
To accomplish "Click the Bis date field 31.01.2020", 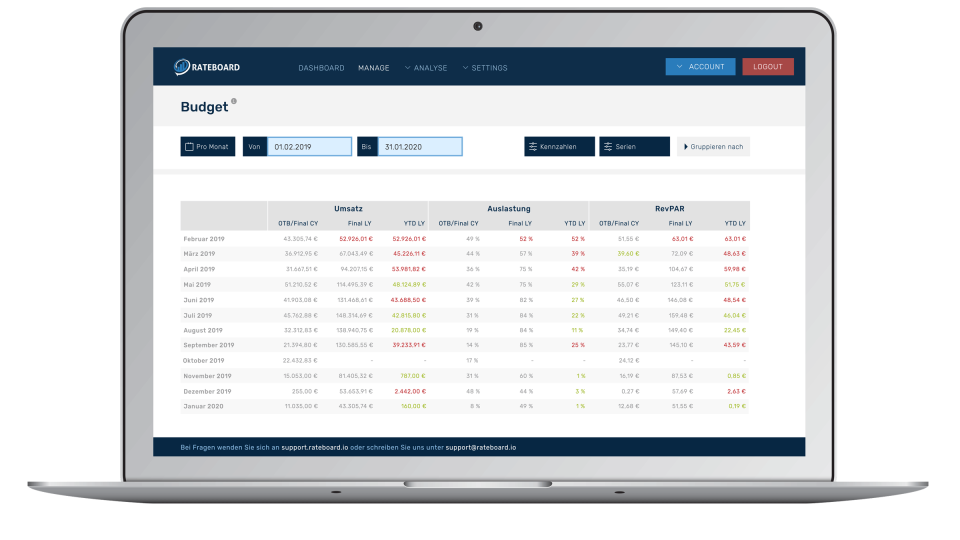I will point(420,147).
